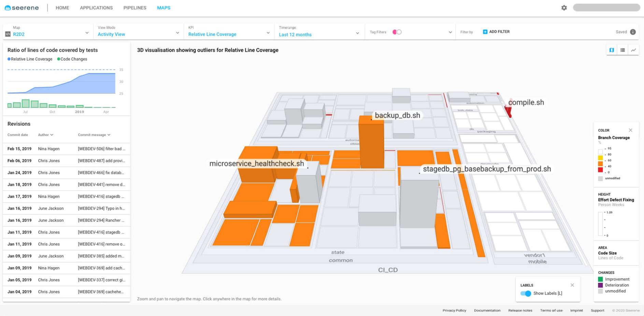Go to the PIPELINES tab
This screenshot has width=644, height=316.
tap(135, 8)
